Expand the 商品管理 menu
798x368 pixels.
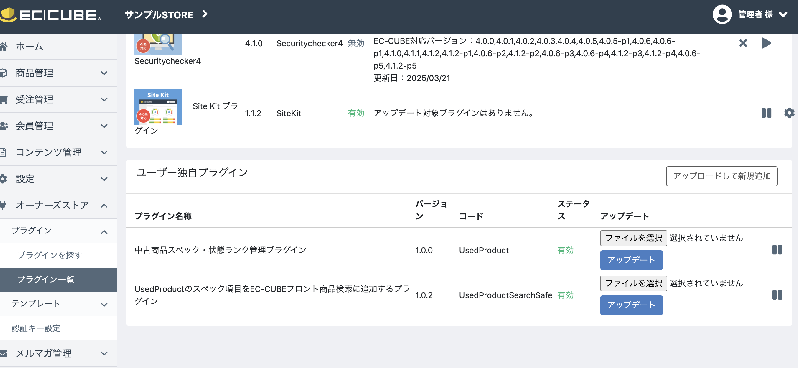58,73
